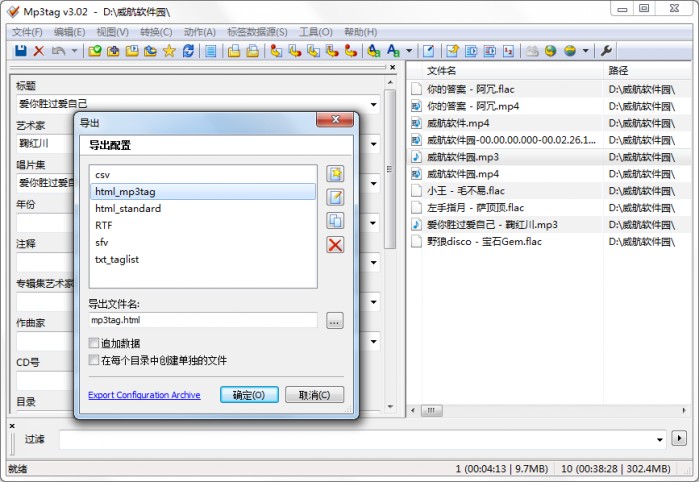Click the Text file - Tag convert icon
Image resolution: width=699 pixels, height=482 pixels.
pos(332,51)
